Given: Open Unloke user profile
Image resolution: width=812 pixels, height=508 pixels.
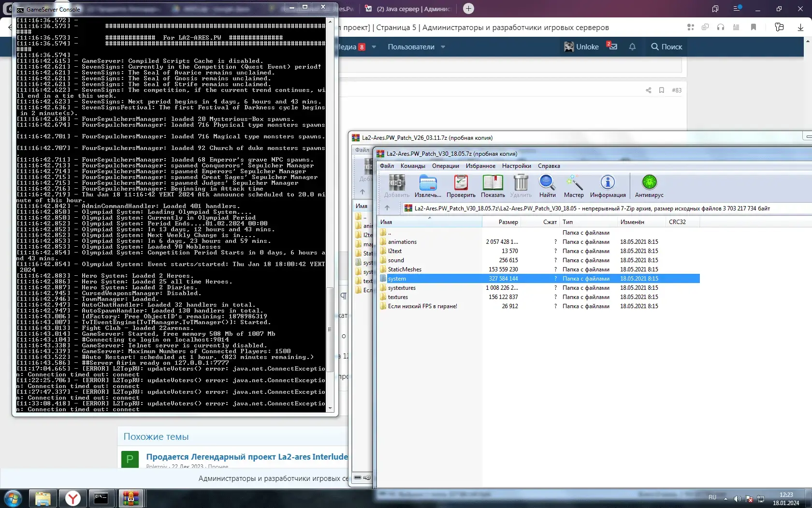Looking at the screenshot, I should [x=581, y=47].
